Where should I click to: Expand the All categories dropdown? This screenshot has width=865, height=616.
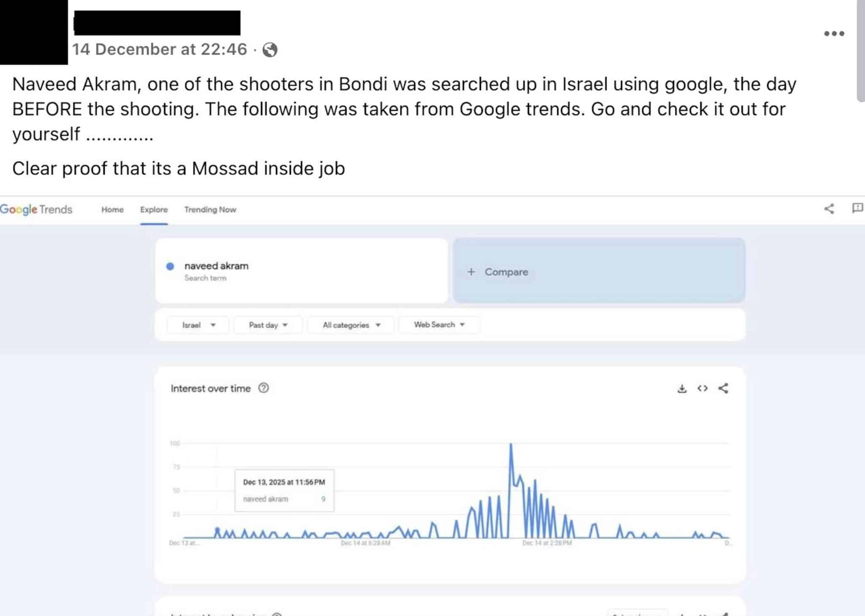(x=351, y=325)
